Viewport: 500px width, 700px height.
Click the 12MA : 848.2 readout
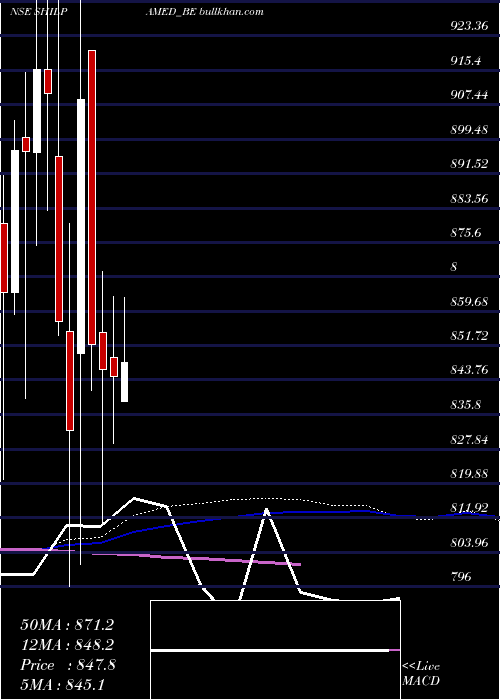[67, 645]
